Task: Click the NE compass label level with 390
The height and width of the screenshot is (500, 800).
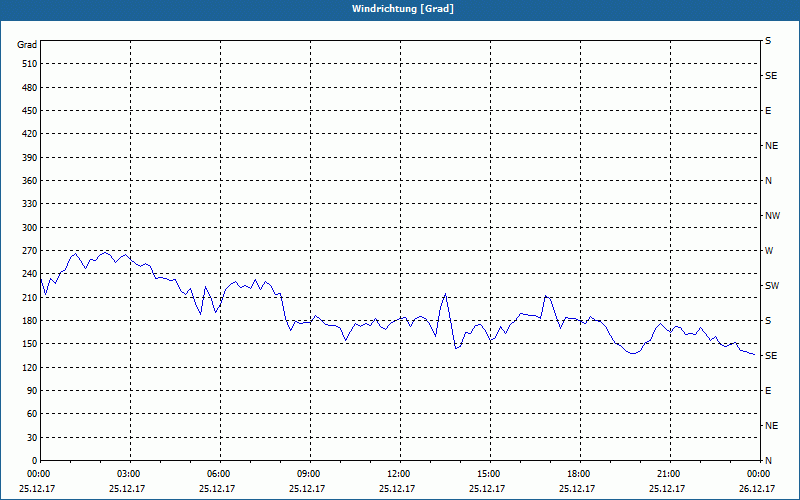Action: (x=771, y=146)
